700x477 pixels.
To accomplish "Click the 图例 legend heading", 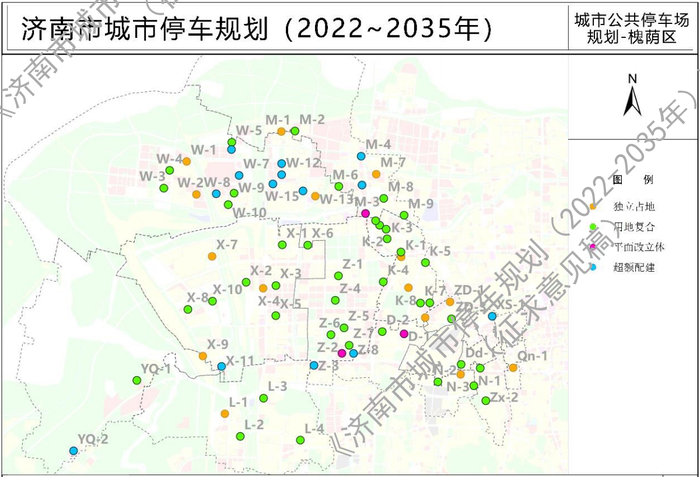I will (x=633, y=180).
